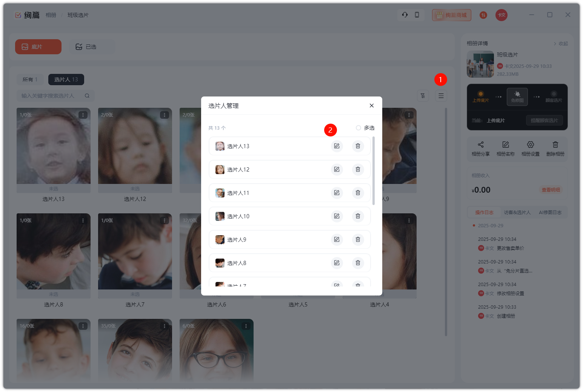The image size is (583, 392).
Task: Collapse album details with 收起
Action: pyautogui.click(x=561, y=43)
